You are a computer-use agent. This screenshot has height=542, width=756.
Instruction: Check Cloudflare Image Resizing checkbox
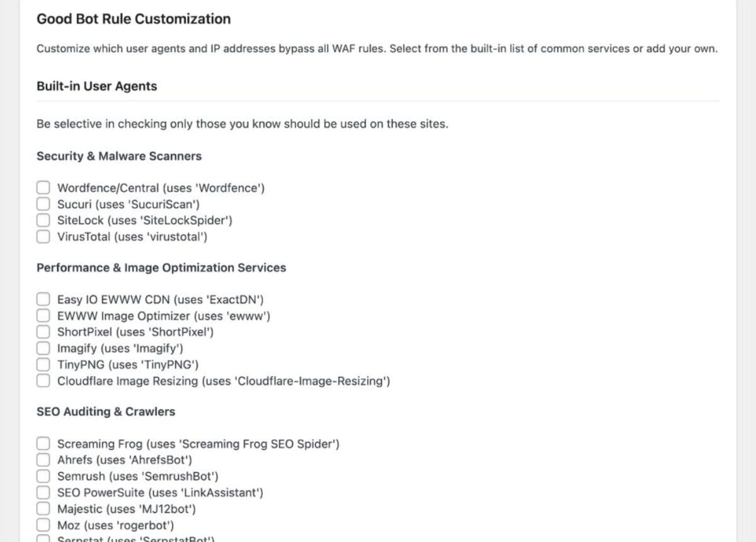pyautogui.click(x=43, y=381)
